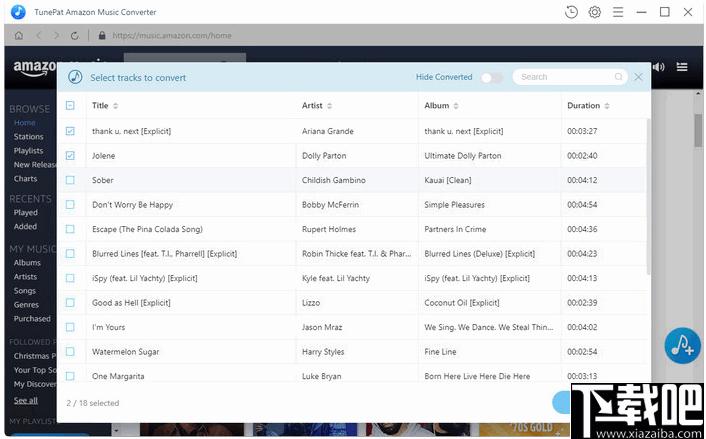Open Stations in Amazon Music sidebar
The image size is (706, 439).
point(28,136)
